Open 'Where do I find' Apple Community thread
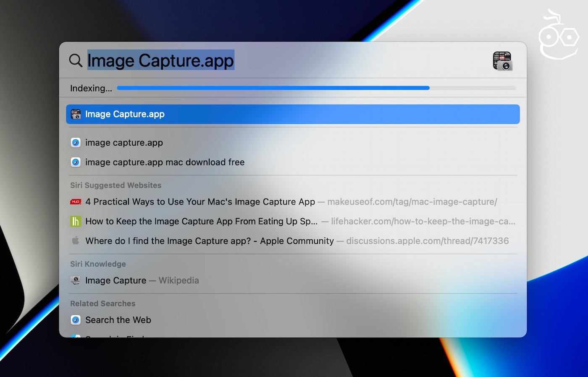 209,241
